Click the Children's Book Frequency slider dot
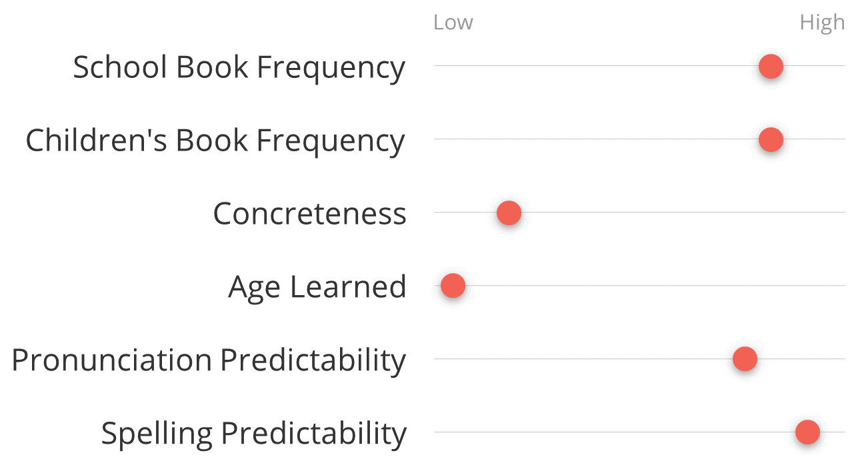This screenshot has width=868, height=473. pos(771,140)
